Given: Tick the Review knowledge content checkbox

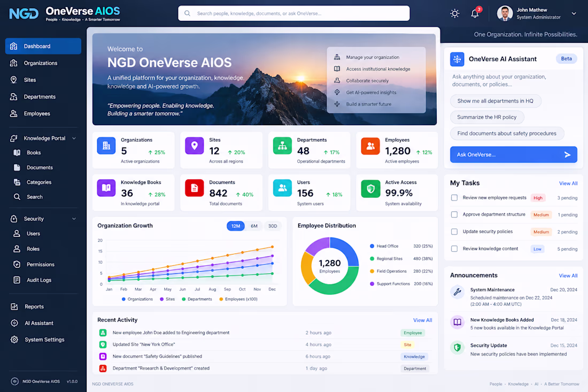Looking at the screenshot, I should point(454,249).
